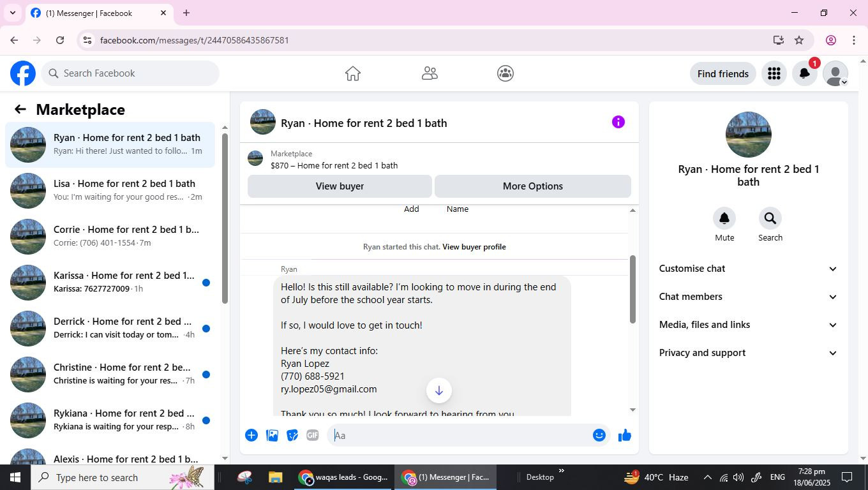The height and width of the screenshot is (490, 868).
Task: Attach a photo file in composer
Action: [272, 435]
